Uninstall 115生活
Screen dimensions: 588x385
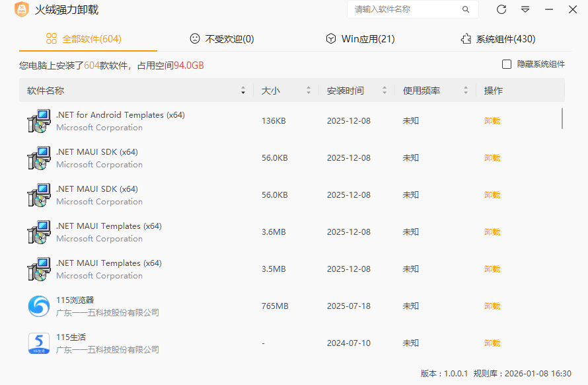click(x=492, y=343)
